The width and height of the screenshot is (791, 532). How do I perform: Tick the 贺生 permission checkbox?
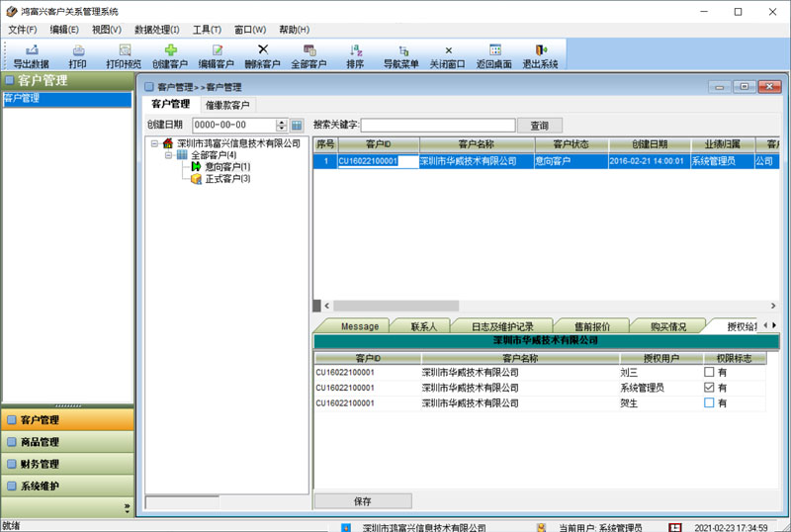pos(709,402)
